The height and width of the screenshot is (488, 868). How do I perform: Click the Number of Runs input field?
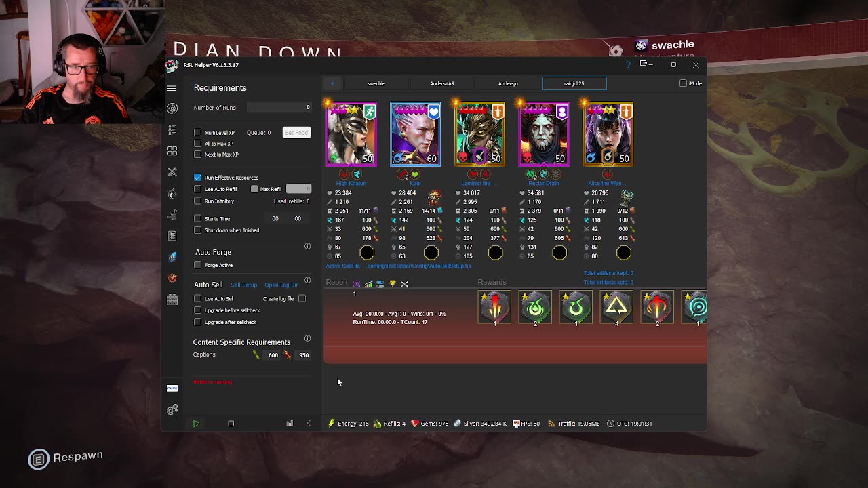(279, 107)
